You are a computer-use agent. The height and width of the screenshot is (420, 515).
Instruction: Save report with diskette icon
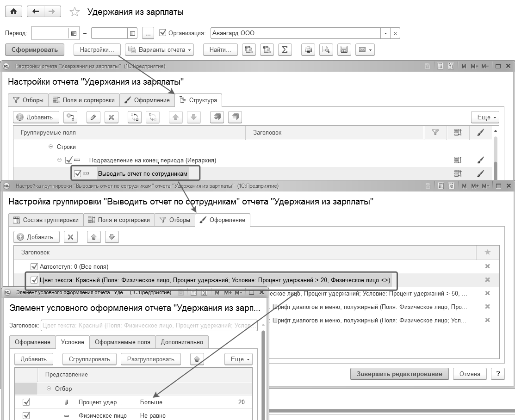pyautogui.click(x=344, y=49)
